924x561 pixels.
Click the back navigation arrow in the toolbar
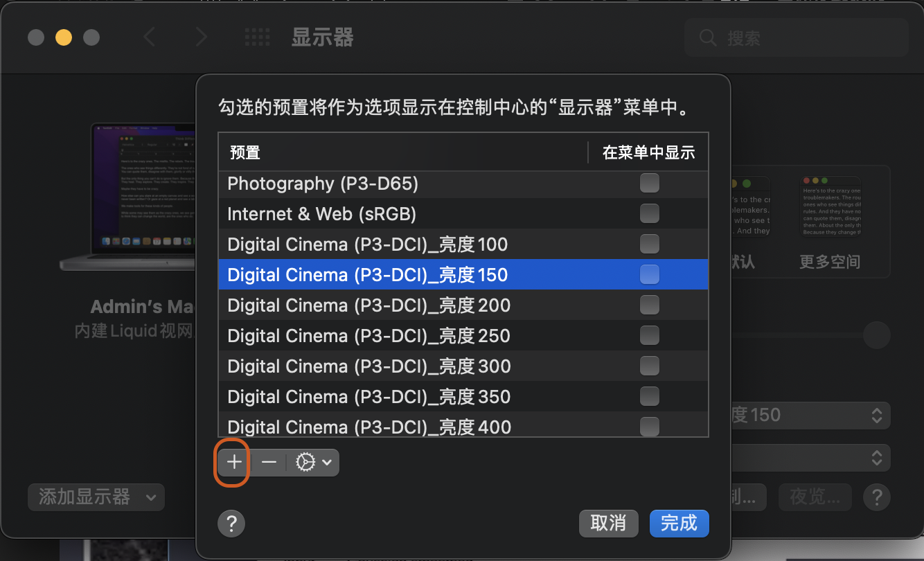click(149, 37)
